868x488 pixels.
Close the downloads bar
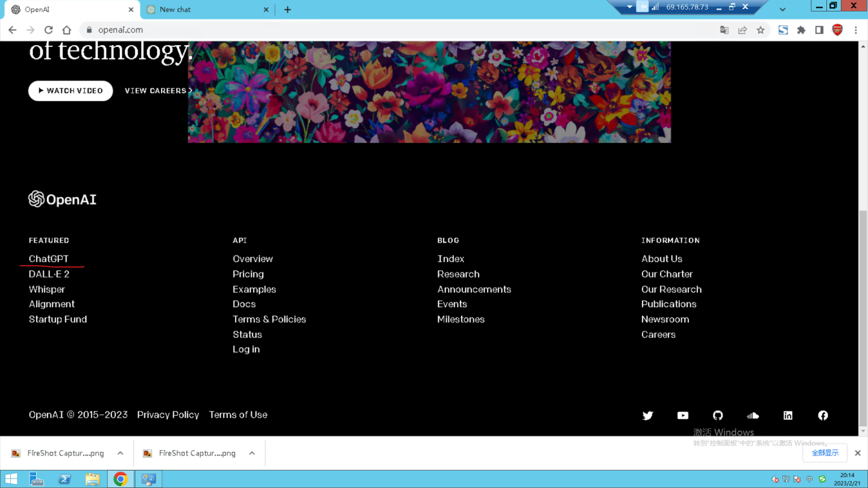[x=857, y=453]
